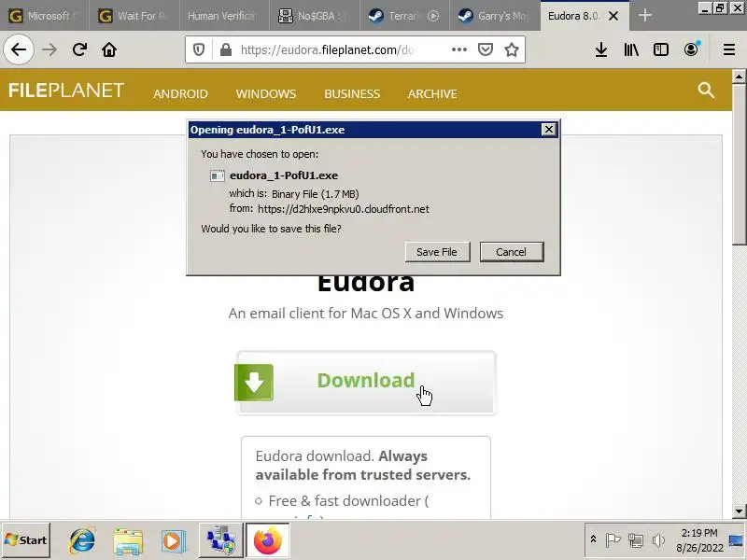Screen dimensions: 747x560
Task: Bookmark this page with star
Action: (512, 49)
